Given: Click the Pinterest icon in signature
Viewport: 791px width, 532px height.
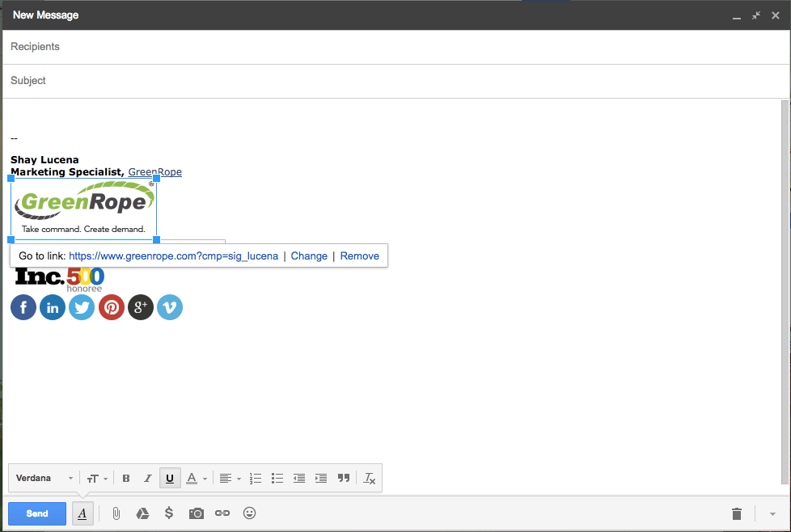Looking at the screenshot, I should point(112,307).
